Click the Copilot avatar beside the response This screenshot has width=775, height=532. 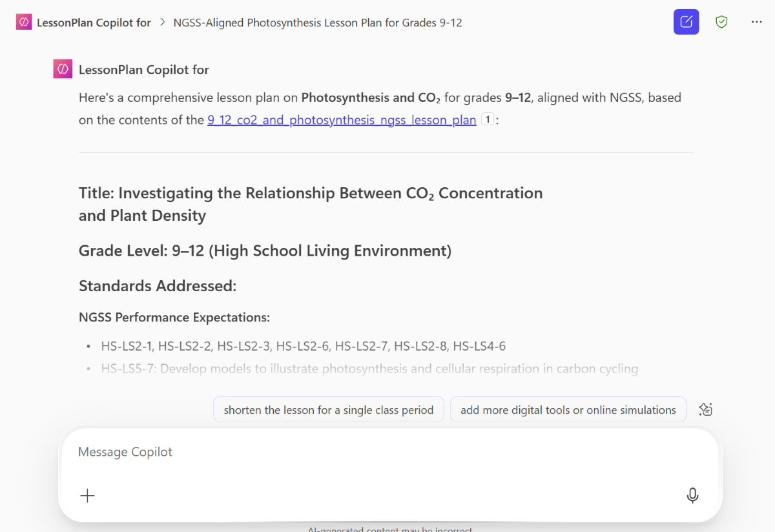pos(62,68)
